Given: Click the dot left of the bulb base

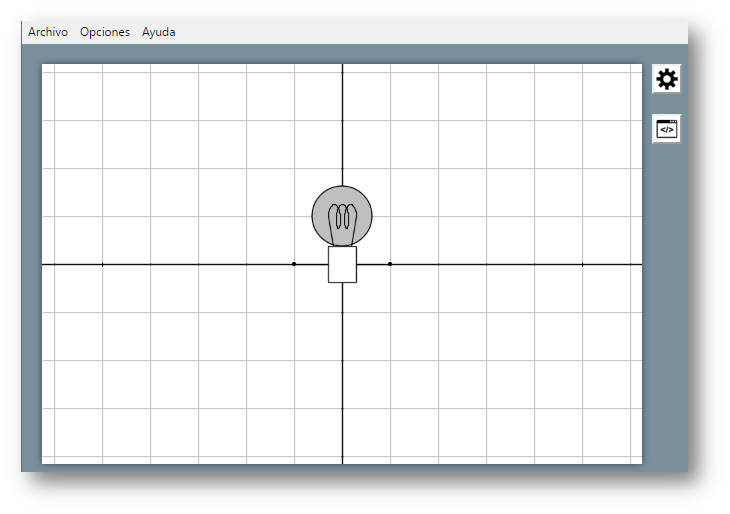Looking at the screenshot, I should click(294, 264).
